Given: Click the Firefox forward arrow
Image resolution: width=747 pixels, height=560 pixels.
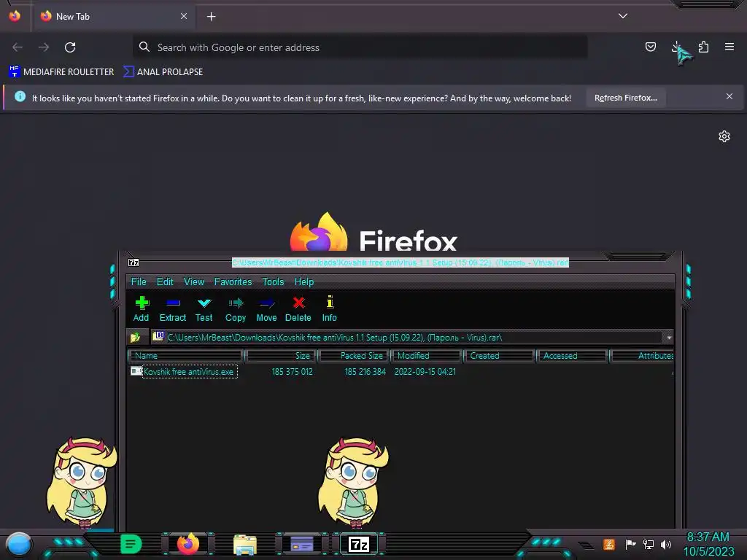Looking at the screenshot, I should [44, 47].
